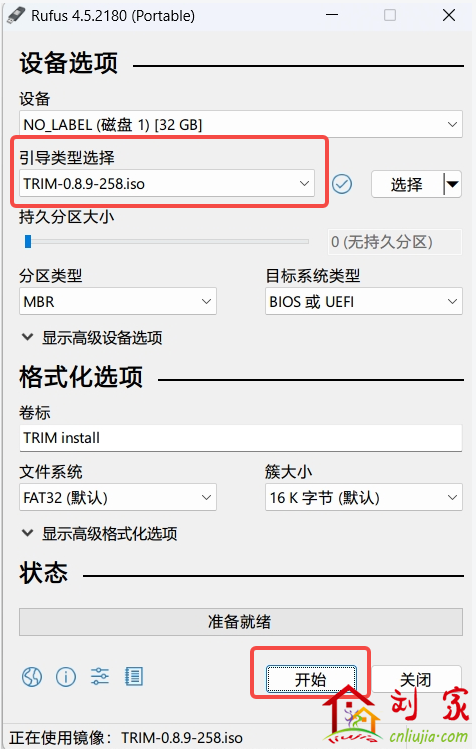Open the 选择 button split arrow

[x=452, y=184]
